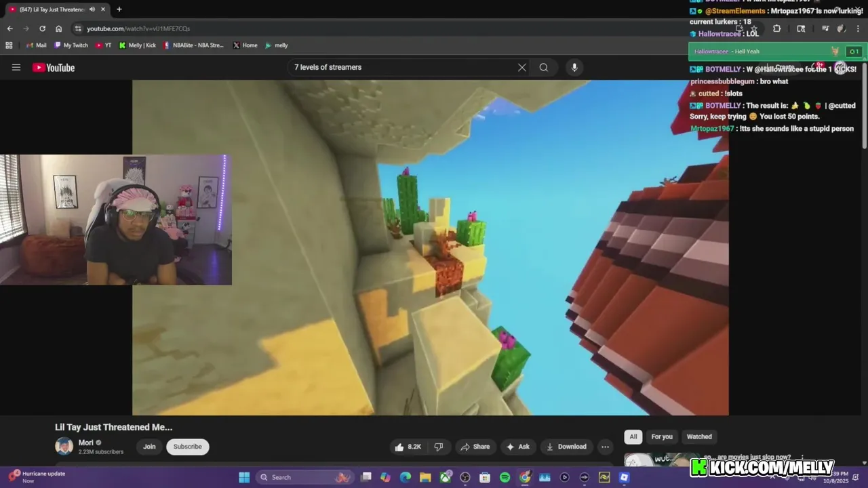Like the video showing 8.2K
868x488 pixels.
(x=408, y=447)
